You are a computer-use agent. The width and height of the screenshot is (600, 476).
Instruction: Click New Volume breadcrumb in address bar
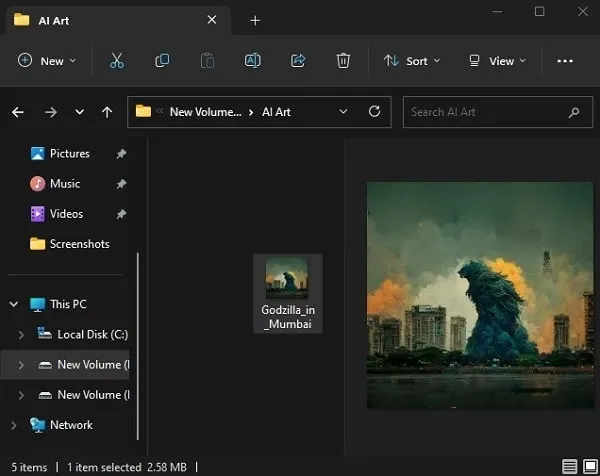click(x=205, y=112)
